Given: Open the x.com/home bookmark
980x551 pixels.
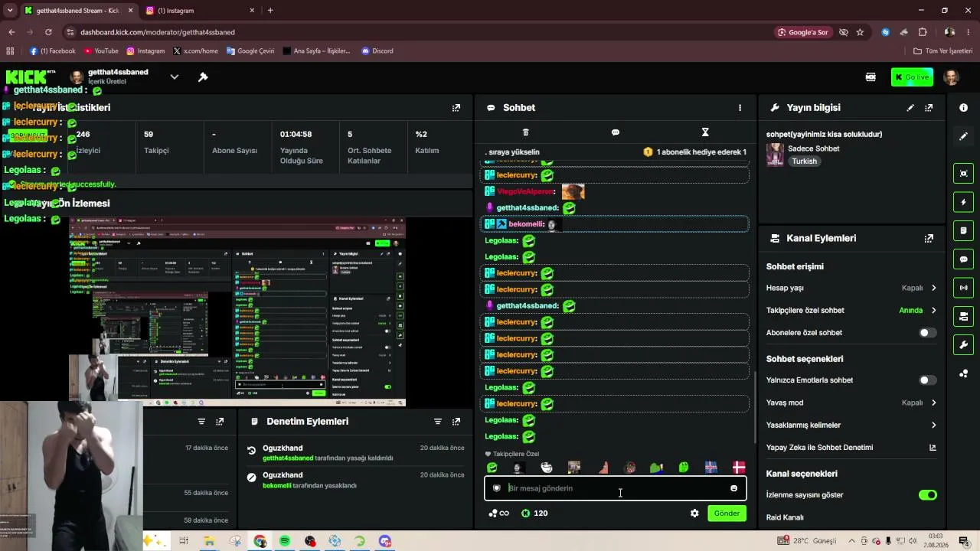Looking at the screenshot, I should (x=196, y=51).
